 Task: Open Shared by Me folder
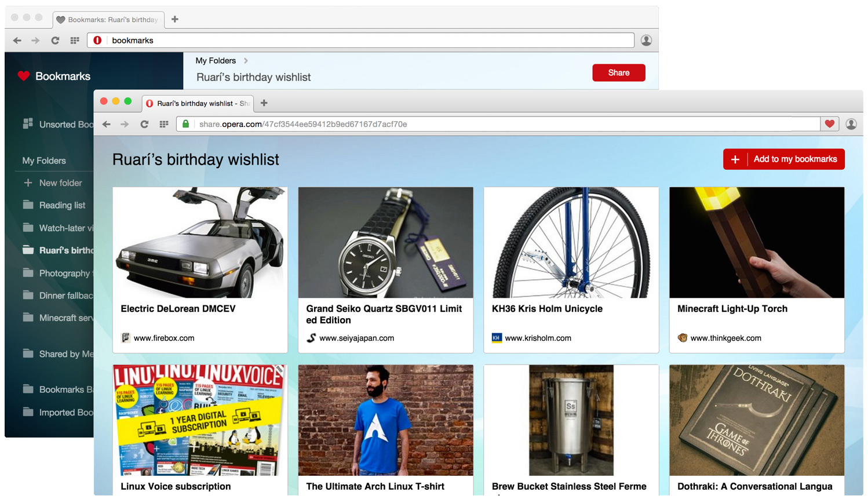pos(58,353)
